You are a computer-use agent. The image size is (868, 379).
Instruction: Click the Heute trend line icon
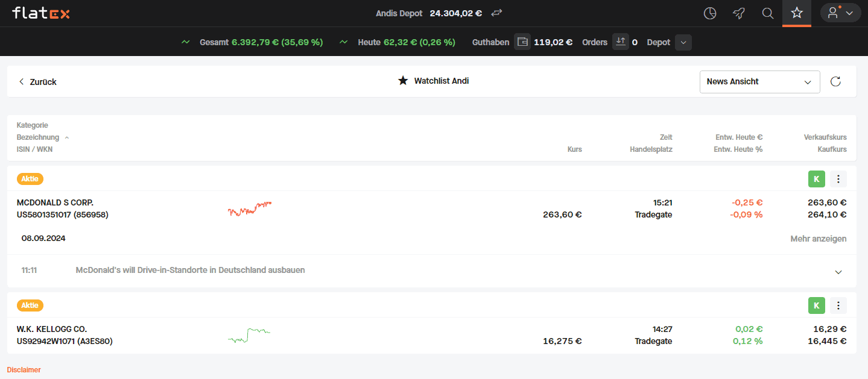tap(344, 42)
